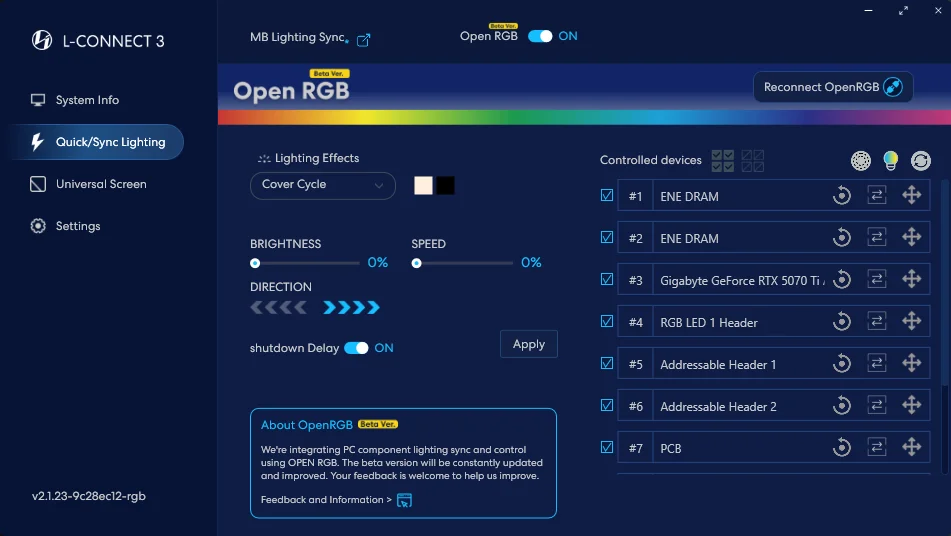The height and width of the screenshot is (536, 951).
Task: Click move icon for #2 ENE DRAM
Action: [x=912, y=237]
